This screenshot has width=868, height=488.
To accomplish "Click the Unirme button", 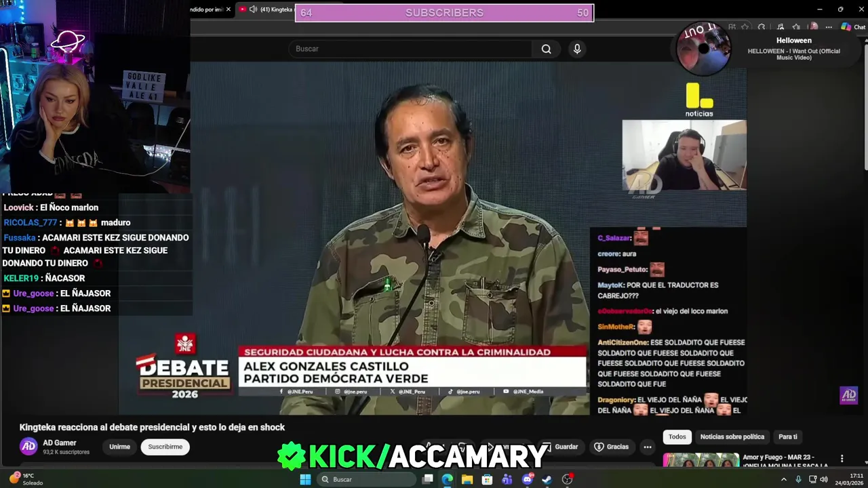I will click(x=119, y=447).
